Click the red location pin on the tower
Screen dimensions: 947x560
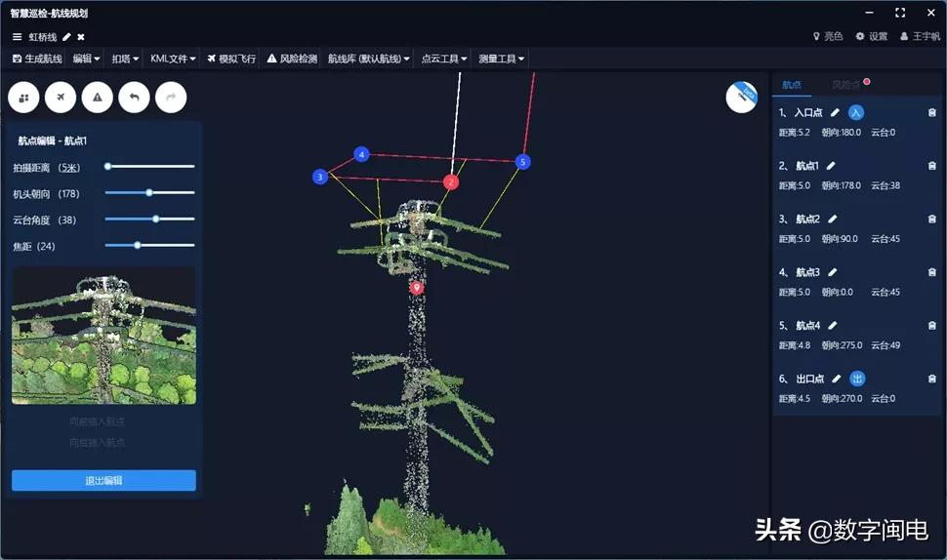coord(416,287)
